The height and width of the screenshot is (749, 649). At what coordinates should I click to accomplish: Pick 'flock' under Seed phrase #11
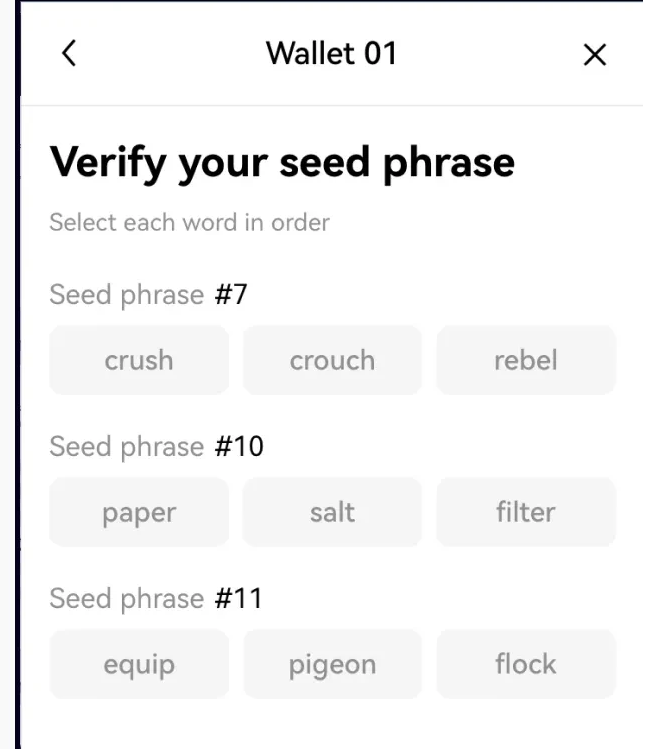pyautogui.click(x=526, y=664)
